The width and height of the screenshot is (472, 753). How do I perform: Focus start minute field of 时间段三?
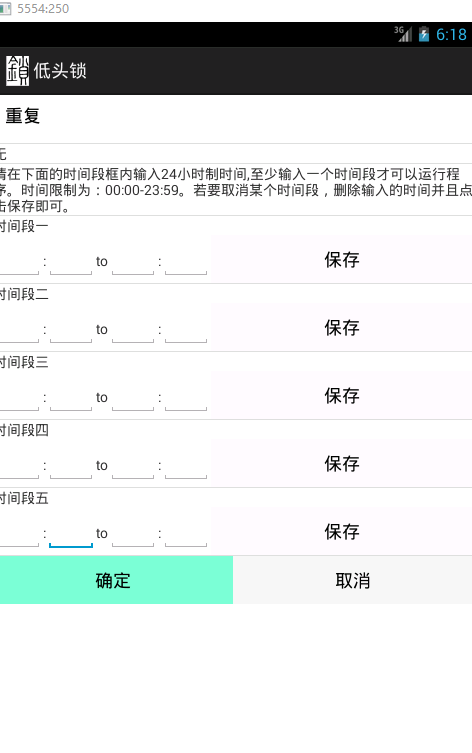(71, 398)
